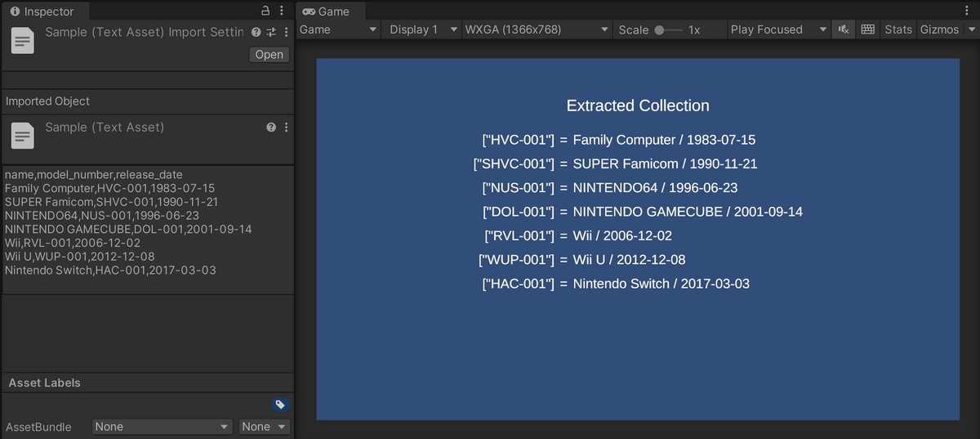Open the presets selector icon
Screen dimensions: 980x439
coord(271,32)
